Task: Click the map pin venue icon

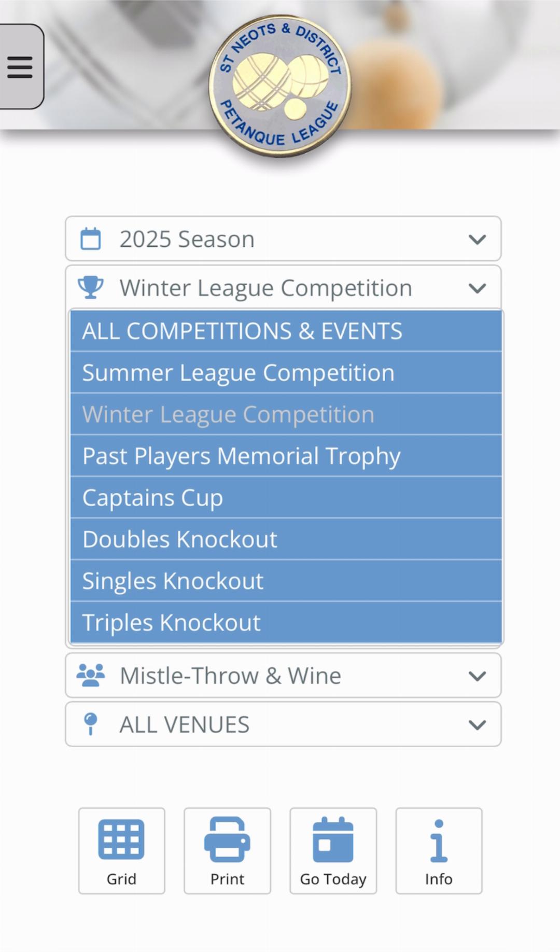Action: pyautogui.click(x=91, y=724)
